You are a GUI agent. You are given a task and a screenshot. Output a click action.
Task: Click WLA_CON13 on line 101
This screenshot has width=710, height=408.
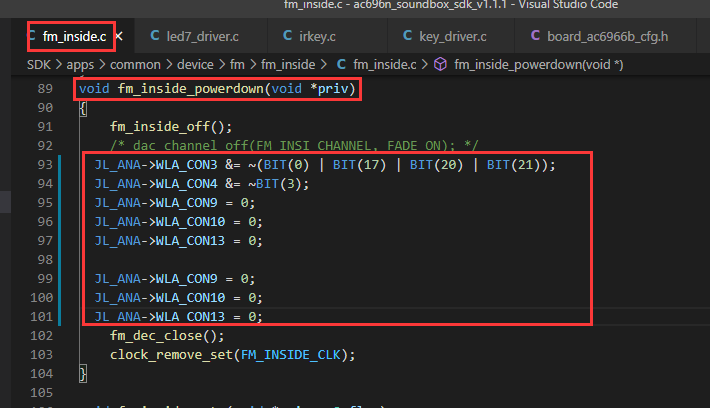click(x=190, y=317)
